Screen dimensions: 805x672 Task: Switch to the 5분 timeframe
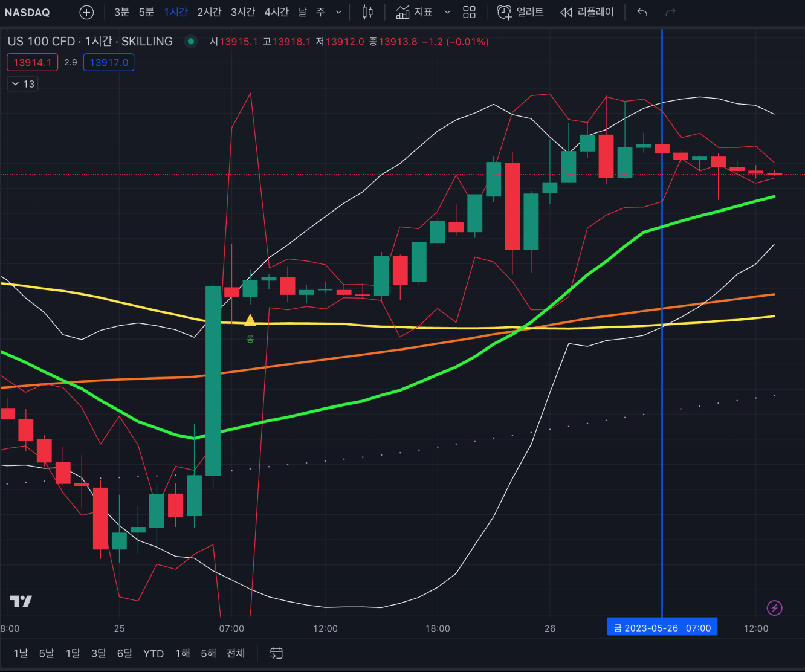[146, 12]
